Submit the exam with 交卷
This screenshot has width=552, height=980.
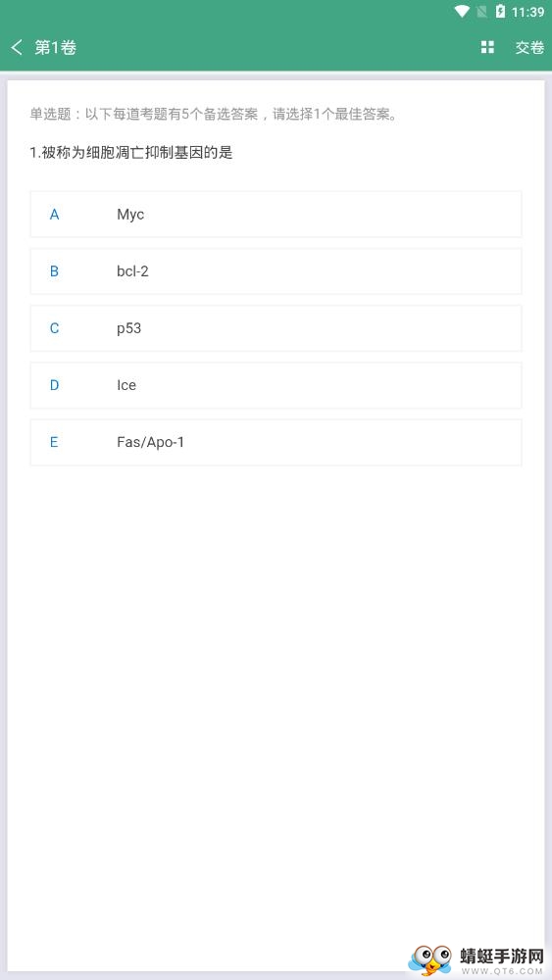tap(529, 47)
